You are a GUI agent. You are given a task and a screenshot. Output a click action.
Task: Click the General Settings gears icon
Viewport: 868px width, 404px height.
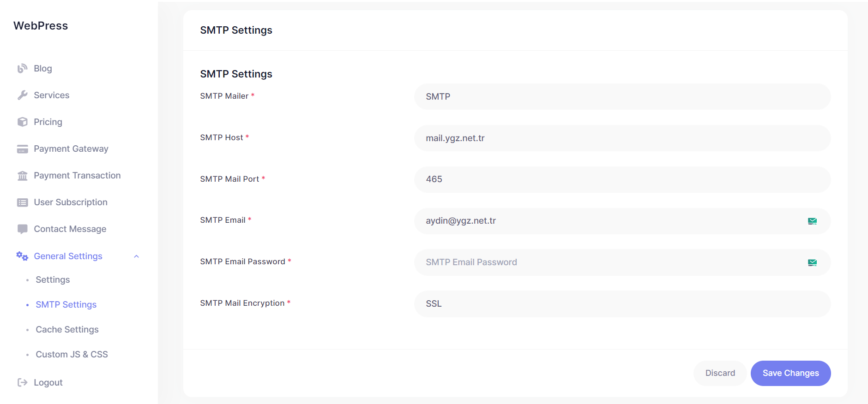point(21,256)
